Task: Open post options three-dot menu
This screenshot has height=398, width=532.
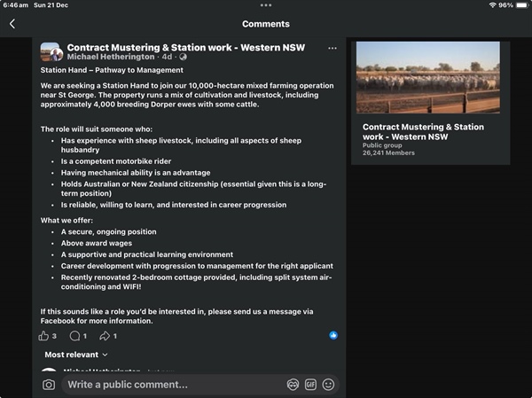Action: point(332,48)
